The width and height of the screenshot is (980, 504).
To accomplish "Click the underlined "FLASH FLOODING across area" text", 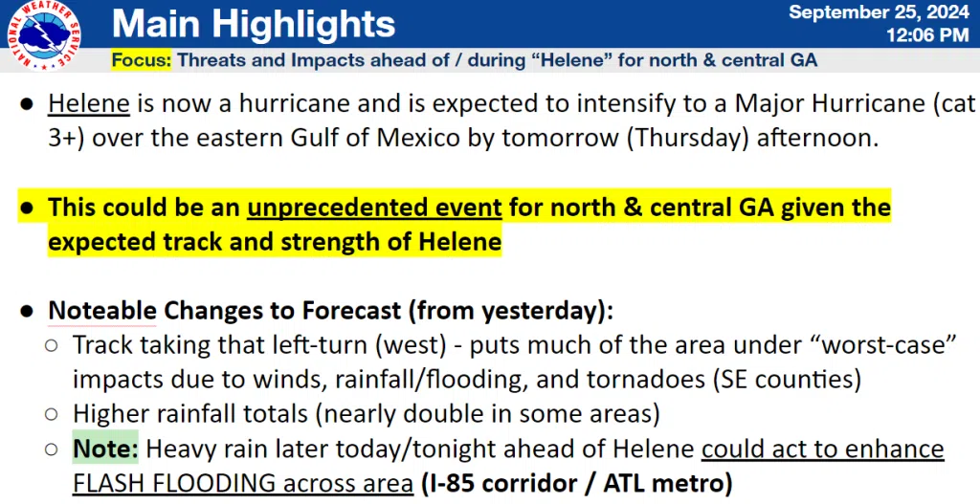I will pyautogui.click(x=242, y=483).
